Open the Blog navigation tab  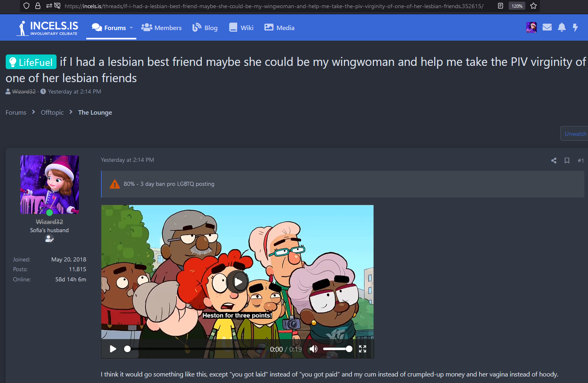pyautogui.click(x=205, y=28)
